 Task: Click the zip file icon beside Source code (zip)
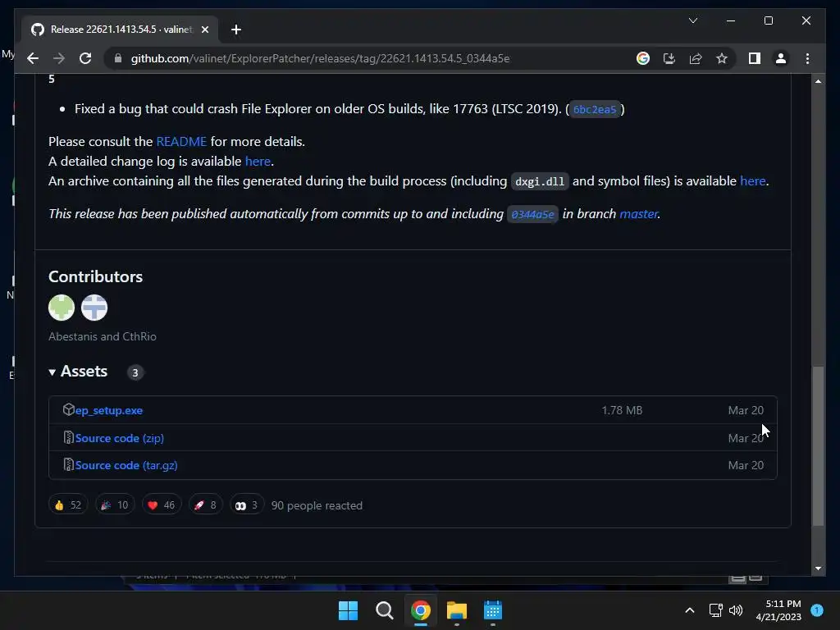point(69,438)
